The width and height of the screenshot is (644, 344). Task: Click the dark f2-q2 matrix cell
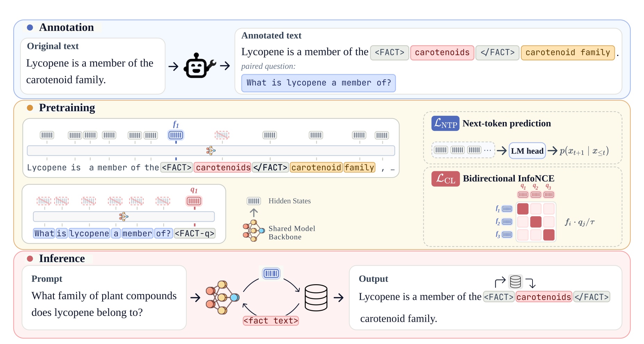pyautogui.click(x=536, y=222)
